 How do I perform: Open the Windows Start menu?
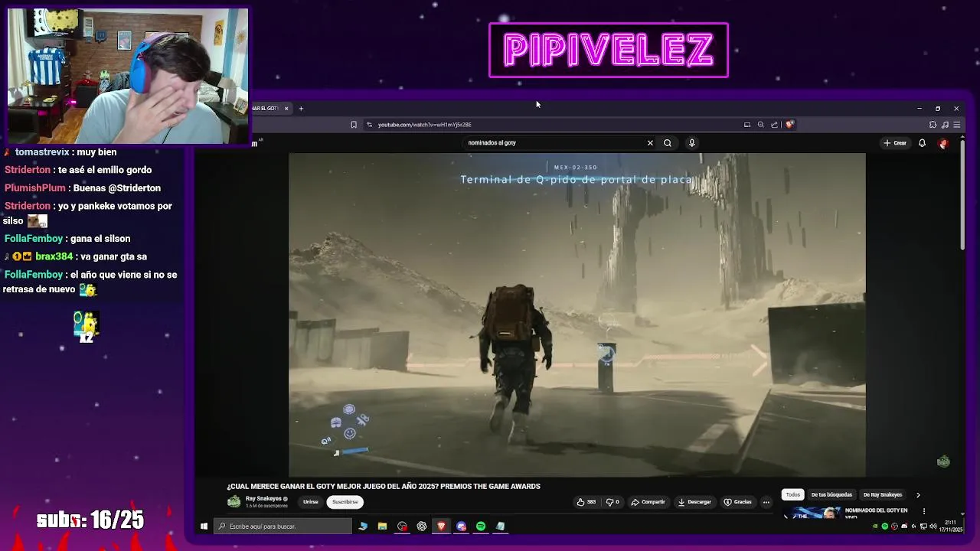204,527
